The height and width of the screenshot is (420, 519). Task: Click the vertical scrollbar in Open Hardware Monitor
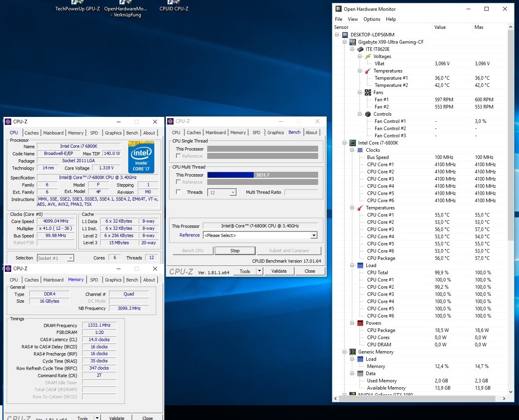click(511, 136)
